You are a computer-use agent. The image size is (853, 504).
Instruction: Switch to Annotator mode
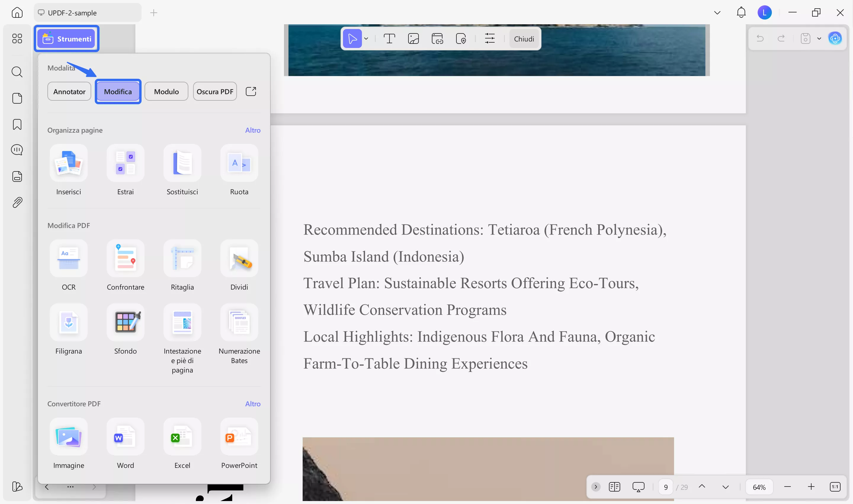(69, 92)
